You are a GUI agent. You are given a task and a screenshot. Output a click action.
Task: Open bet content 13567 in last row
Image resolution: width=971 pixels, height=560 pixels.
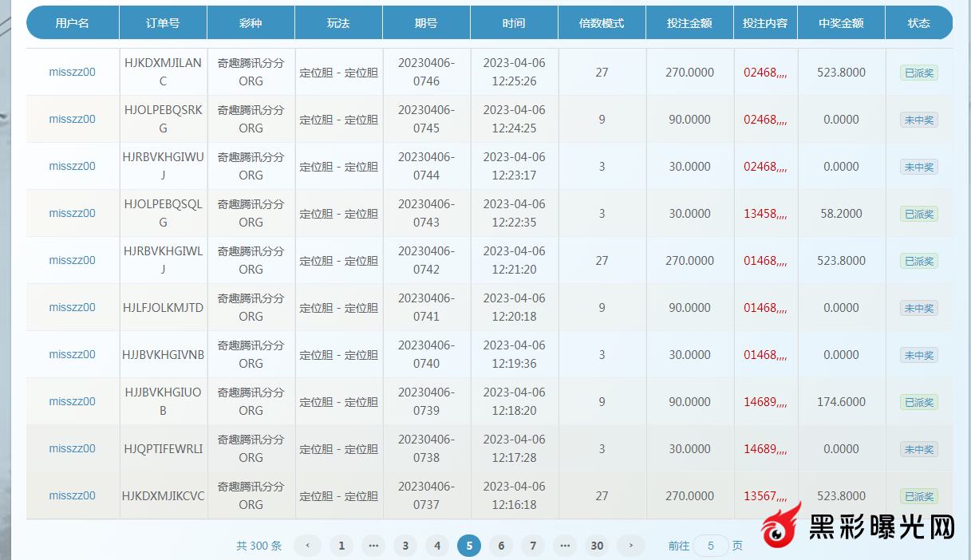(765, 495)
